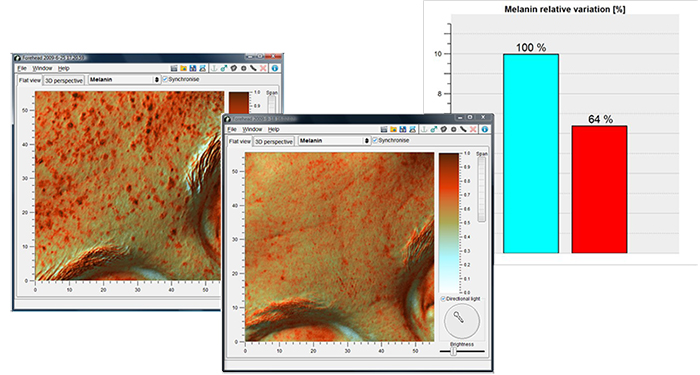Viewport: 700px width, 375px height.
Task: Switch to Flat view tab in rear window
Action: point(29,80)
